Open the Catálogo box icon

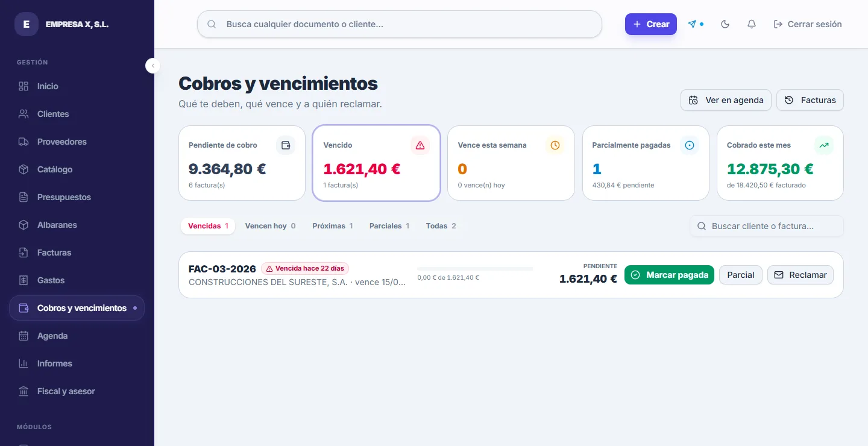point(24,169)
